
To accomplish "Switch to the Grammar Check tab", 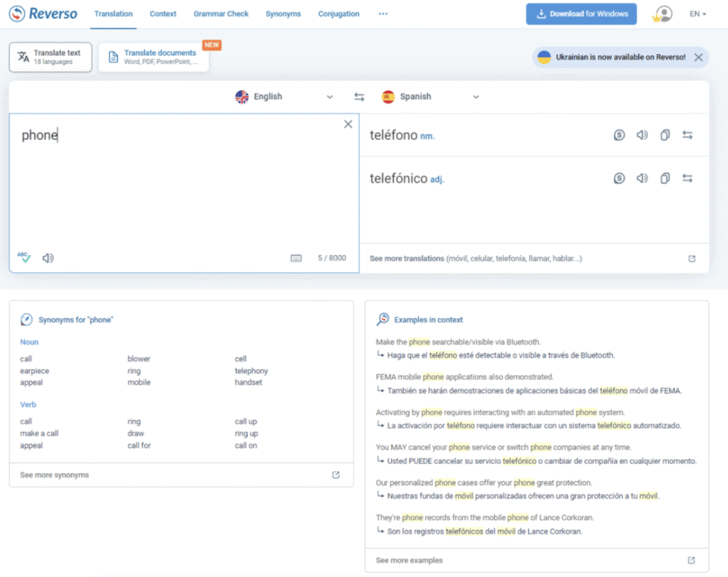I will coord(220,14).
